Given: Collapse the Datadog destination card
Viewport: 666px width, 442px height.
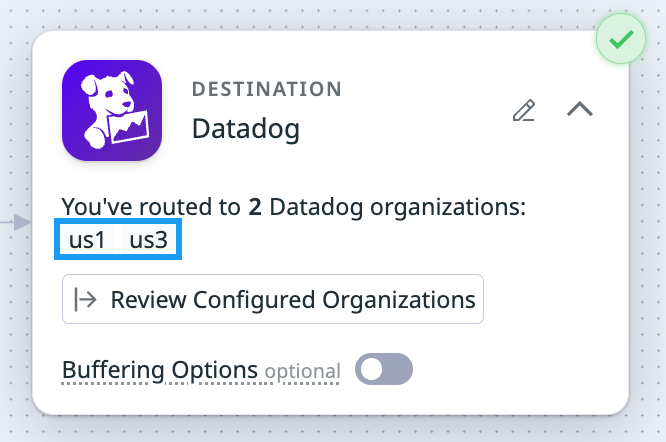Looking at the screenshot, I should [580, 110].
